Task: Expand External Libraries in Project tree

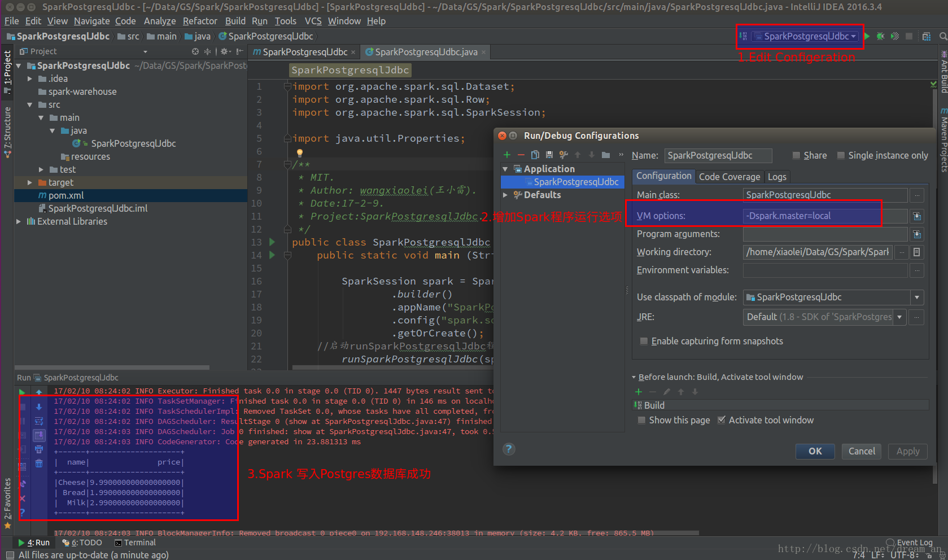Action: click(19, 221)
